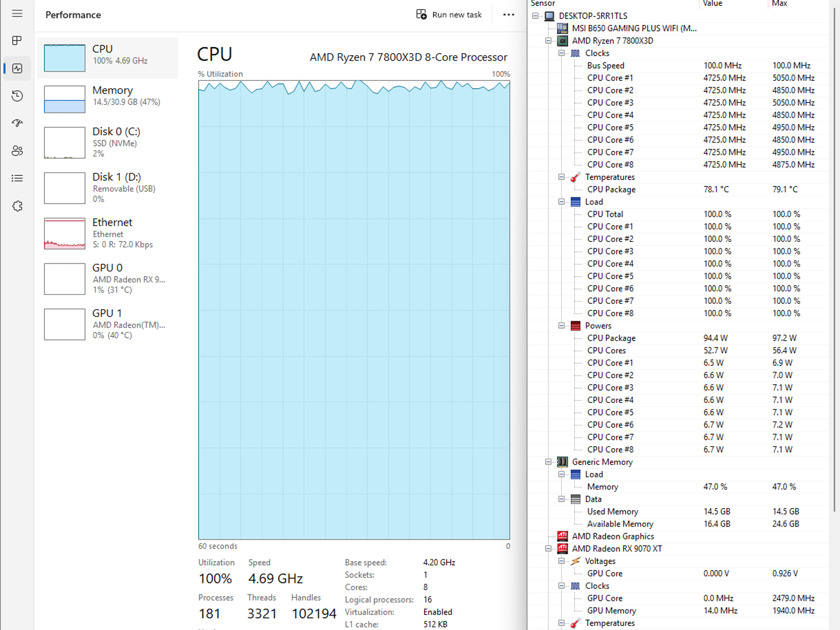Click the GPU Voltages lightning icon
The width and height of the screenshot is (840, 630).
(x=575, y=561)
